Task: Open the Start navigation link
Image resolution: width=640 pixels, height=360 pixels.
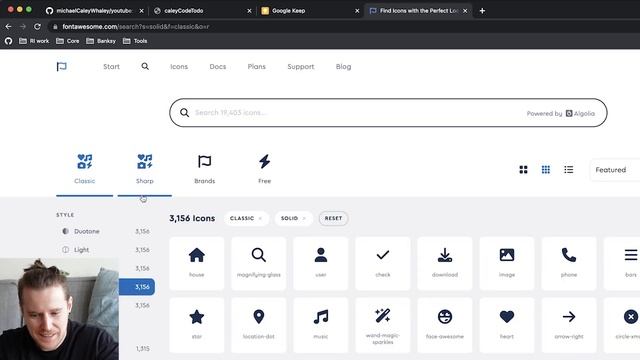Action: click(111, 67)
